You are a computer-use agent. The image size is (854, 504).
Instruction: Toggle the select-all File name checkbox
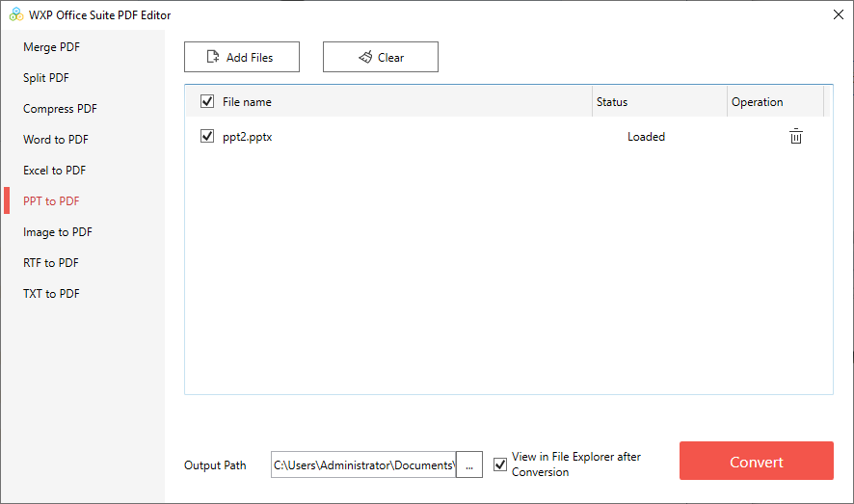point(207,101)
